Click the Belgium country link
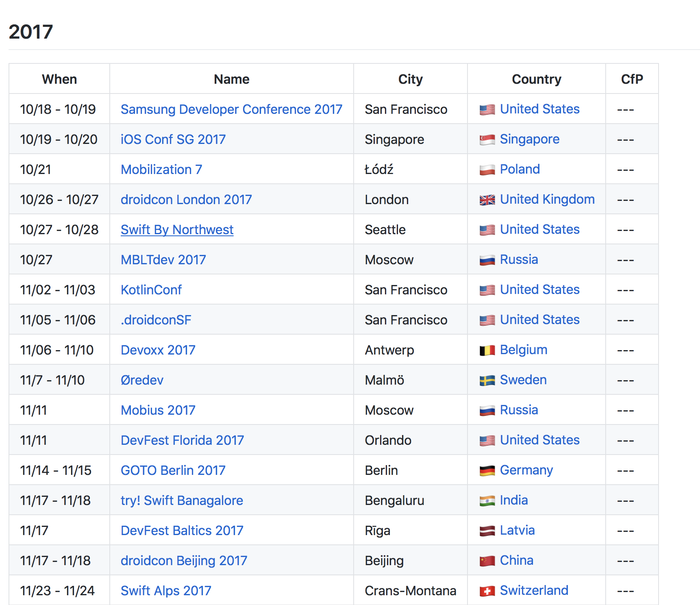The image size is (700, 605). (524, 350)
